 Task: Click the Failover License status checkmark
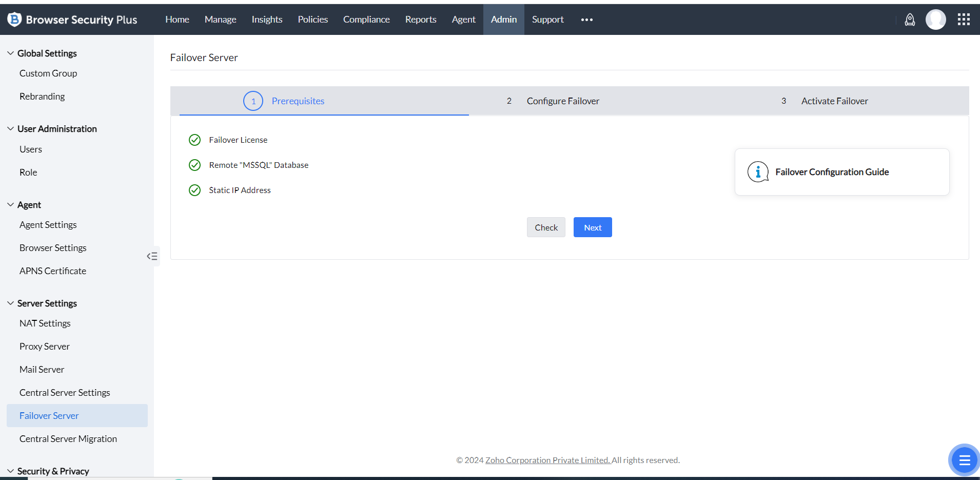click(x=194, y=140)
